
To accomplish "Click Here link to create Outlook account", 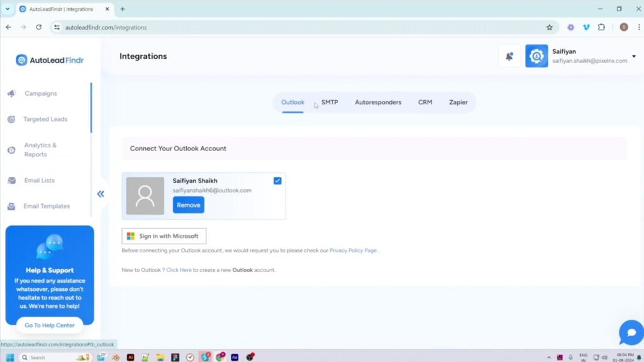I will pyautogui.click(x=179, y=270).
